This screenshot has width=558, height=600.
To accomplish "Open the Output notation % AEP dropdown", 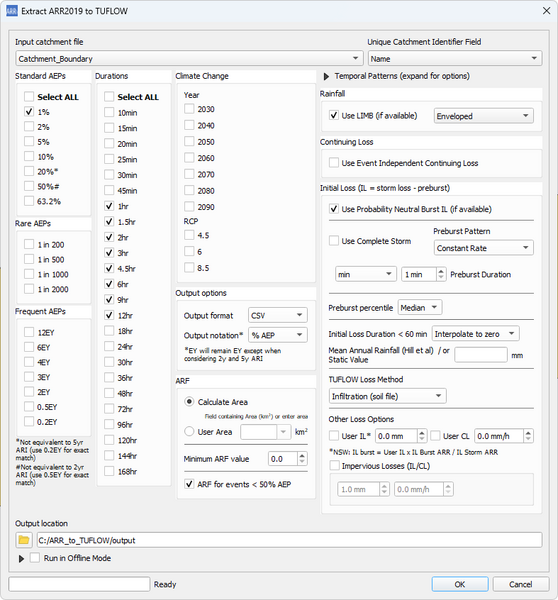I will (278, 335).
